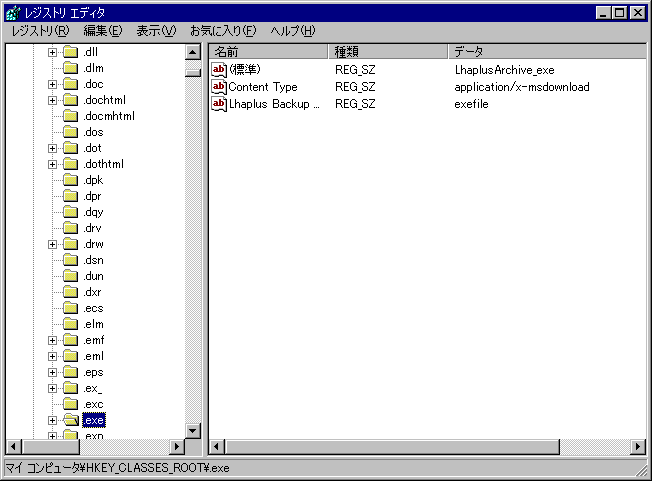Click the (標準) string value icon
The image size is (652, 481).
[x=219, y=70]
